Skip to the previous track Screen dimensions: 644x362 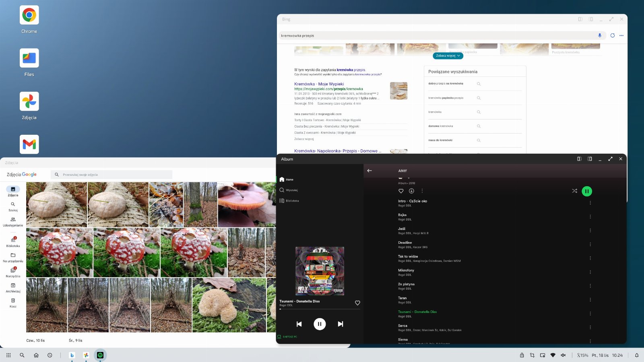point(299,324)
